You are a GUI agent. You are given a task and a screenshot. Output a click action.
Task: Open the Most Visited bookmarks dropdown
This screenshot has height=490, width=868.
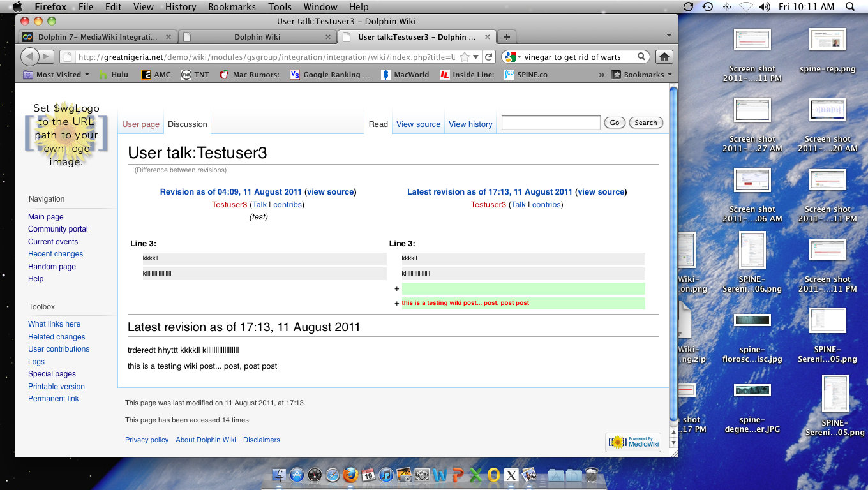pyautogui.click(x=56, y=75)
